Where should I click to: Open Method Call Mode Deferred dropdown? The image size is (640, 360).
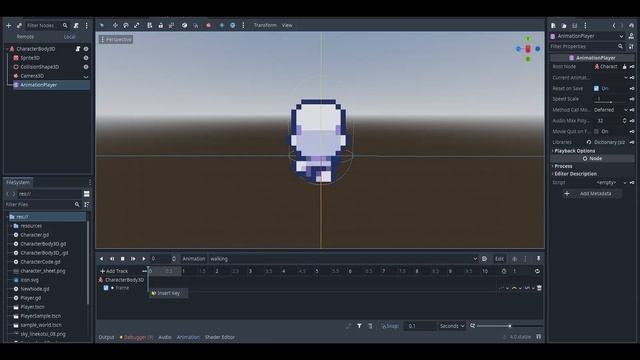point(610,110)
